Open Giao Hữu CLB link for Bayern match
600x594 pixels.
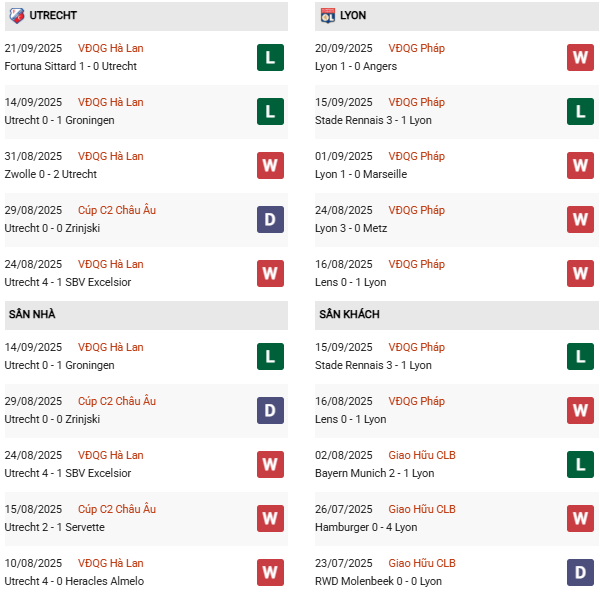point(421,455)
